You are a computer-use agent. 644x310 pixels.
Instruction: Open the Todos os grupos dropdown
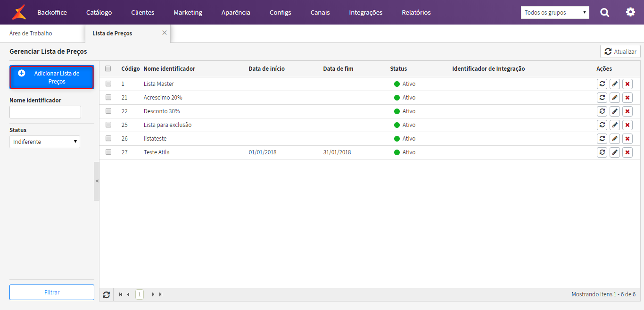555,12
